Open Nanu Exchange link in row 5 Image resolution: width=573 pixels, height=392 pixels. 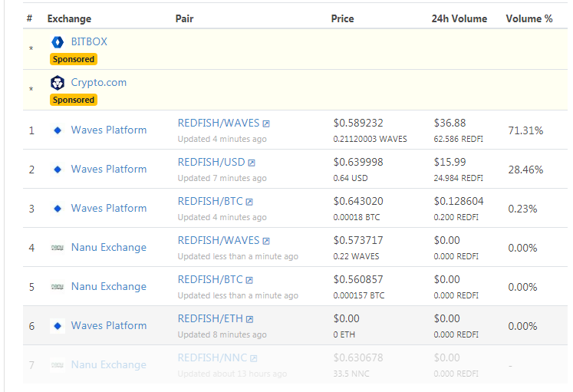point(108,286)
